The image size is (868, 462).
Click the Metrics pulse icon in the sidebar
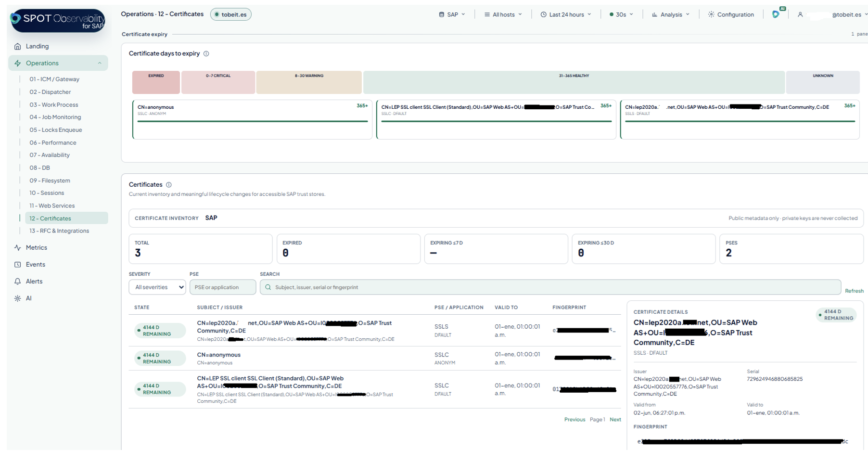(18, 247)
